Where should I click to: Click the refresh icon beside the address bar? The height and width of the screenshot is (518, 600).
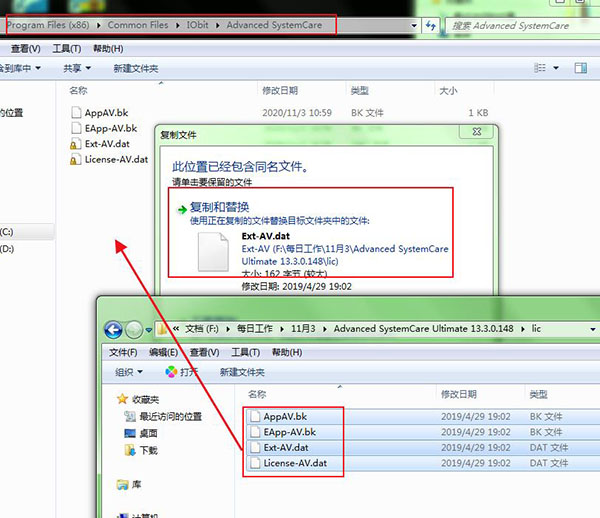click(x=431, y=26)
